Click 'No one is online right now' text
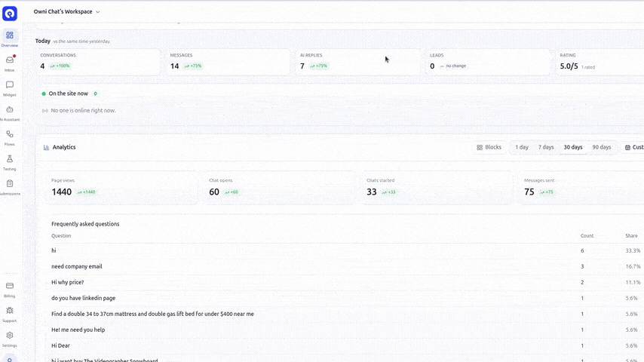The image size is (644, 362). point(83,111)
